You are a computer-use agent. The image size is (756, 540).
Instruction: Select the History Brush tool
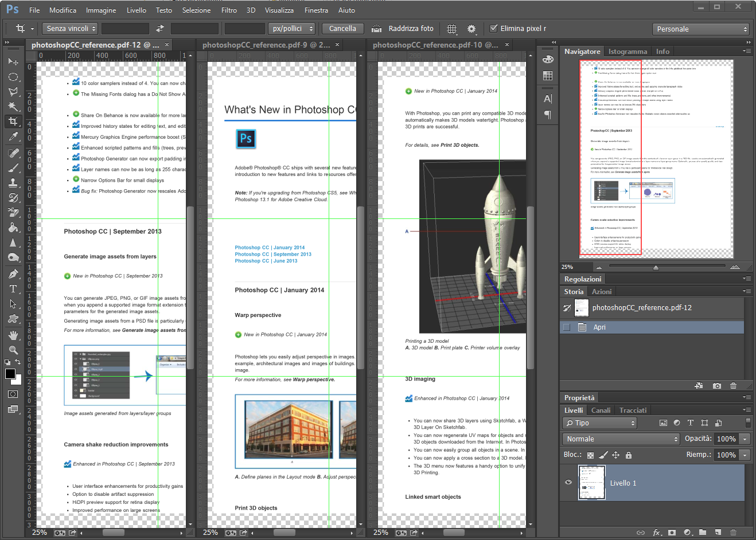pyautogui.click(x=13, y=198)
